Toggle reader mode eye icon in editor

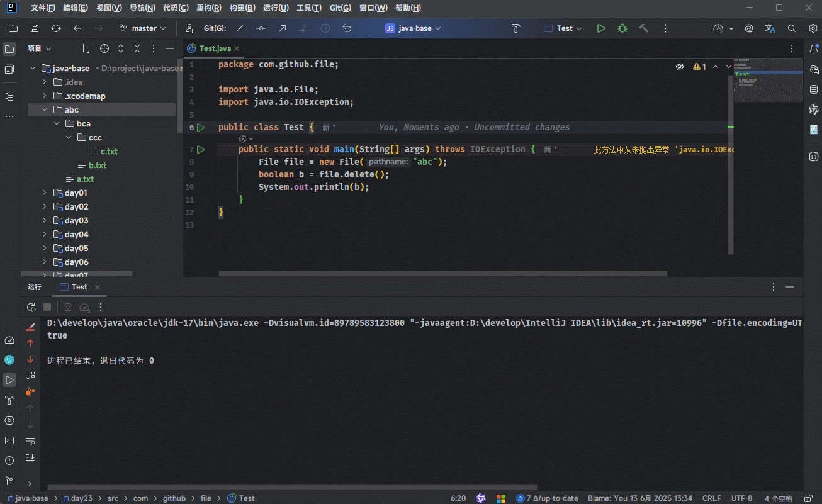[x=680, y=67]
